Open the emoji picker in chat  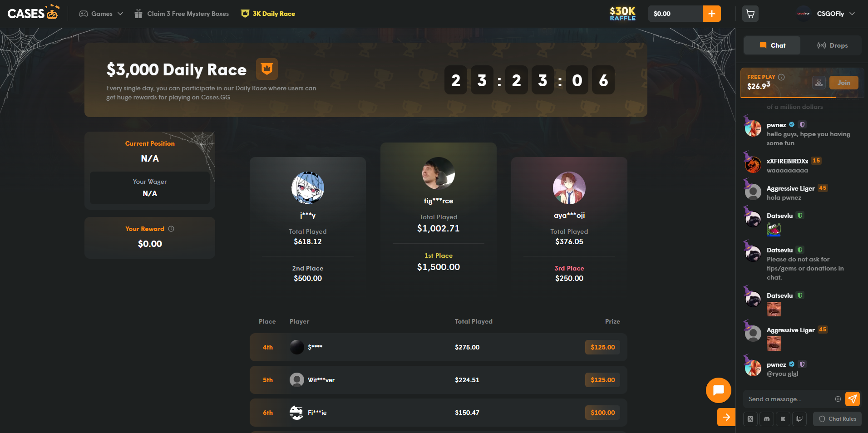(x=838, y=399)
